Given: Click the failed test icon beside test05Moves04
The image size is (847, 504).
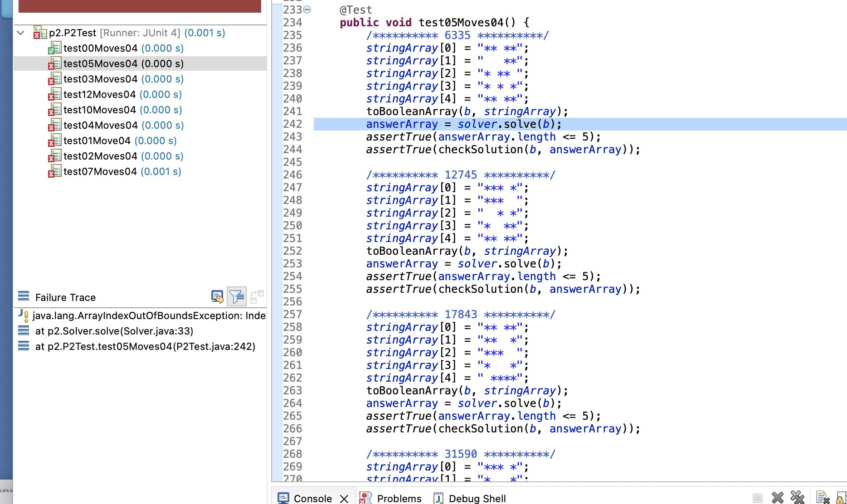Looking at the screenshot, I should point(54,63).
